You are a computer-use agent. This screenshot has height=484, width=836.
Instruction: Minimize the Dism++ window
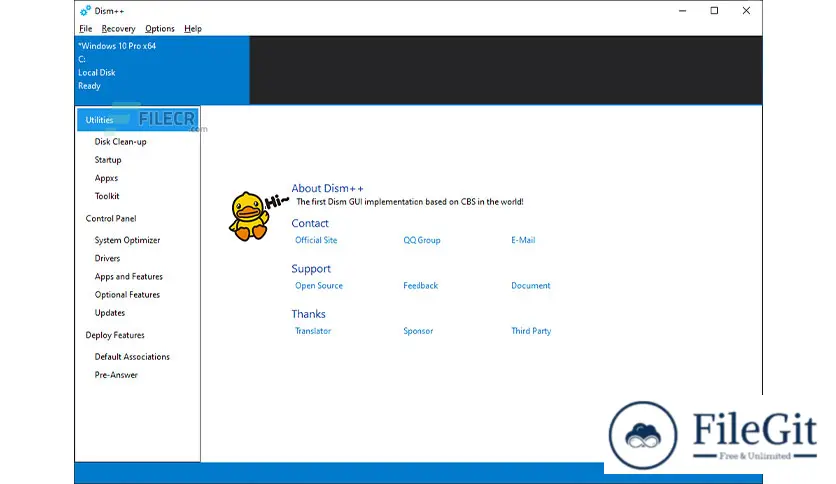pyautogui.click(x=682, y=11)
